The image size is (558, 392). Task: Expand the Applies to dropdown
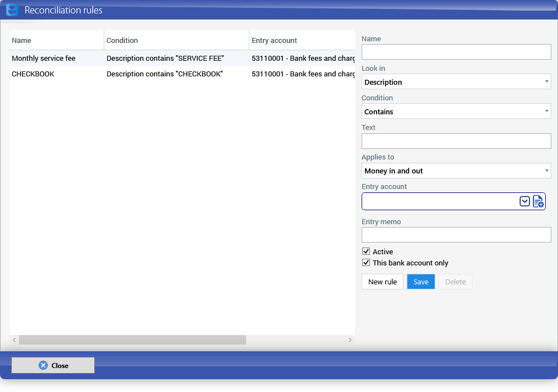(456, 171)
